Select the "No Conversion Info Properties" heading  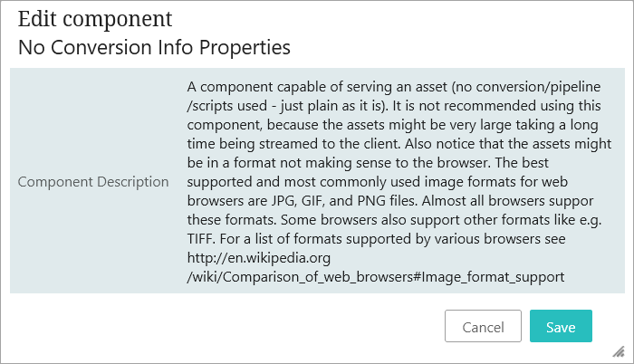pyautogui.click(x=154, y=45)
